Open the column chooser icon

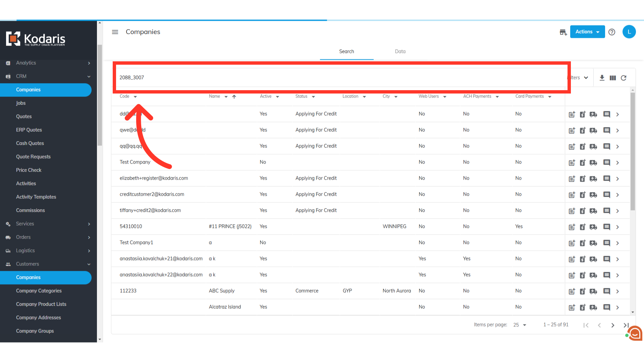point(613,78)
